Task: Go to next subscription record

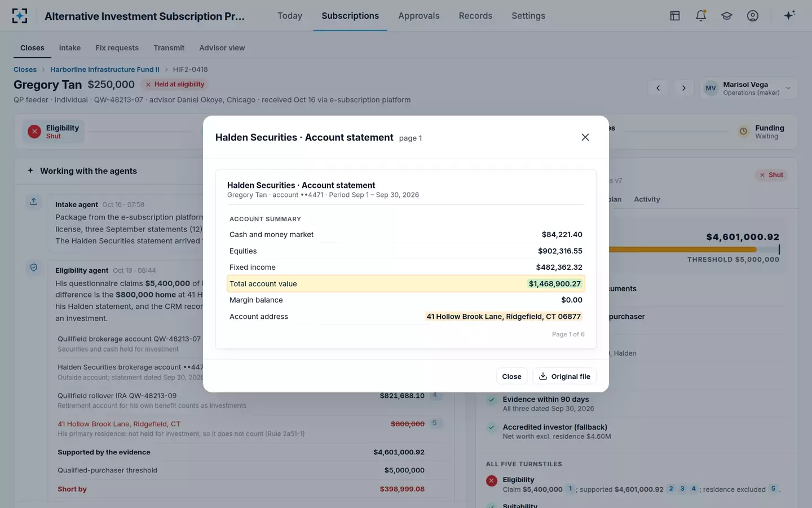Action: click(683, 88)
